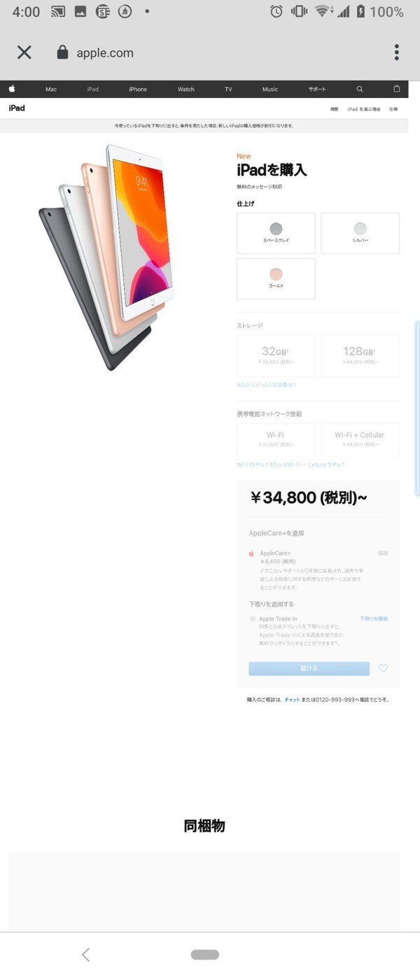
Task: Select 128GB storage option
Action: pyautogui.click(x=360, y=355)
